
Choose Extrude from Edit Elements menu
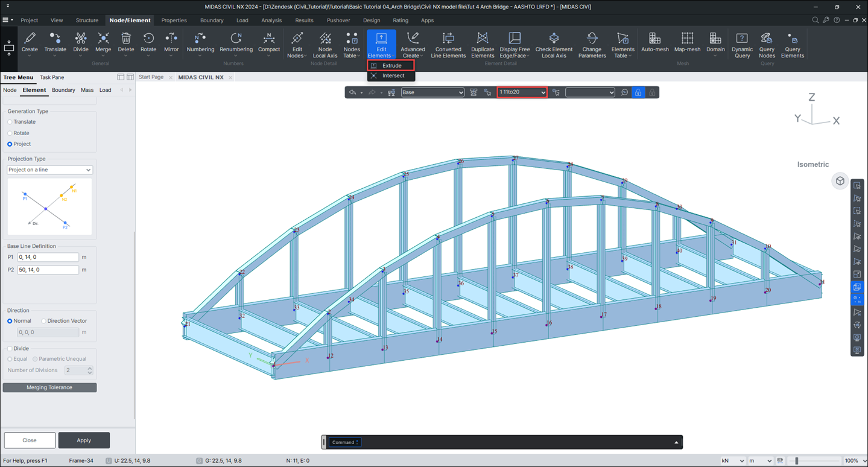pos(391,65)
